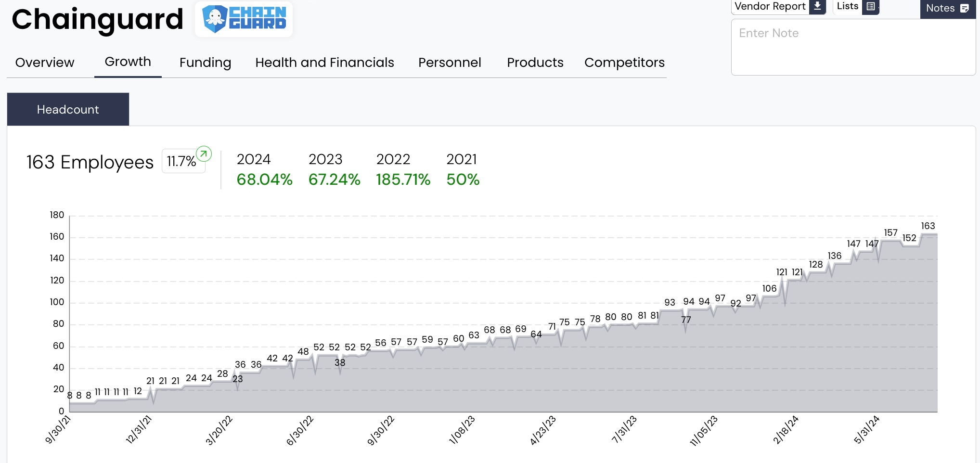This screenshot has width=980, height=463.
Task: Click the 106 data point label
Action: coord(769,288)
